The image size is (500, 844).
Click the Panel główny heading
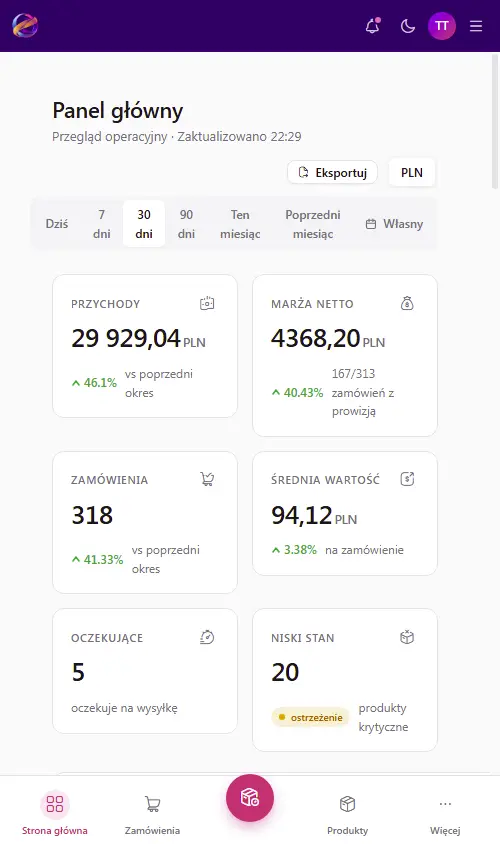pos(118,111)
